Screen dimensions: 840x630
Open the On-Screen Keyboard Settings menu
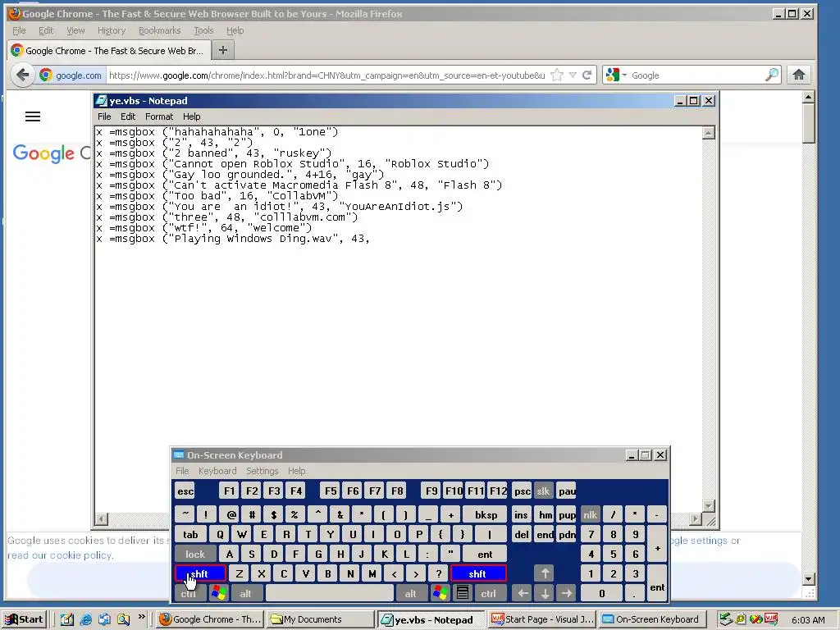point(262,471)
